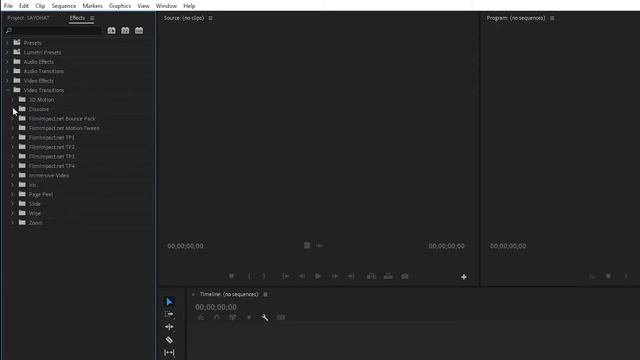Image resolution: width=640 pixels, height=360 pixels.
Task: Toggle timeline Snap magnet icon
Action: coord(217,318)
